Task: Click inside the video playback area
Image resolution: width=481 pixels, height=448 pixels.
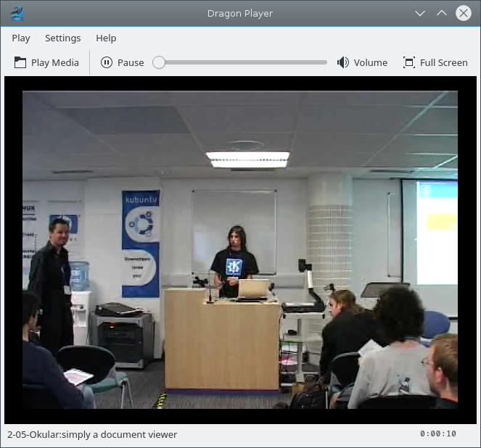Action: pyautogui.click(x=240, y=249)
